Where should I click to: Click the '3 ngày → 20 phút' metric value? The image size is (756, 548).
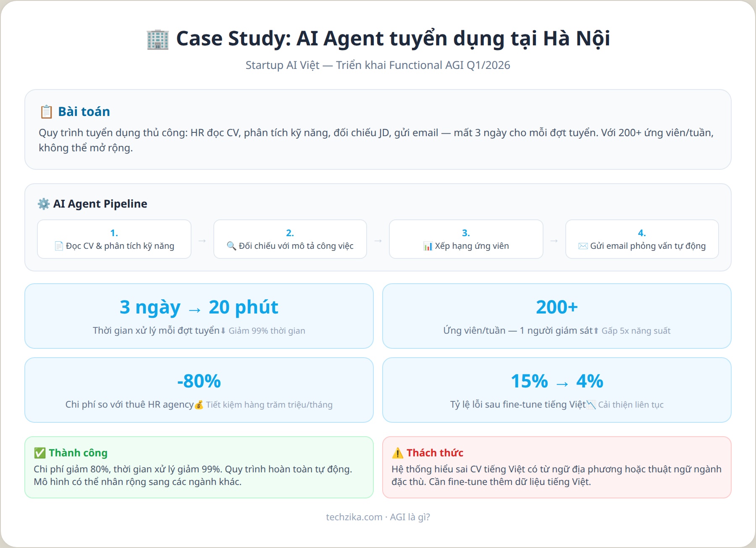click(199, 307)
